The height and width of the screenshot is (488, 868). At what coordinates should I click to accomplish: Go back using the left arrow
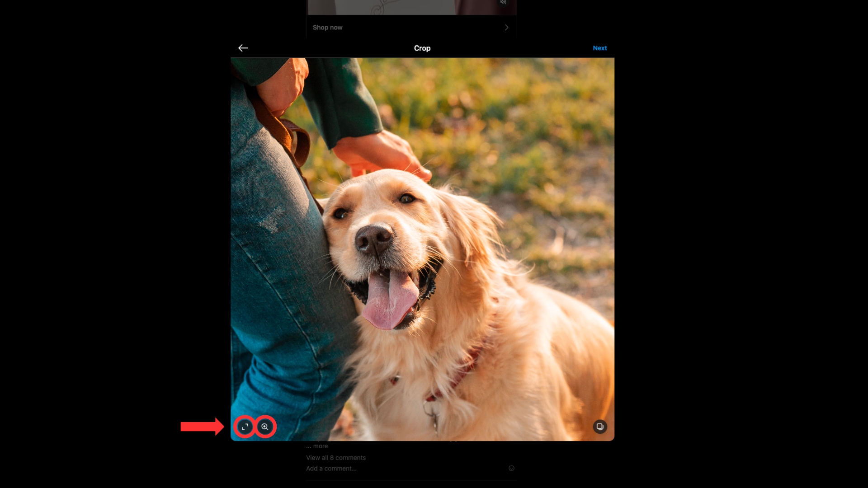(243, 48)
